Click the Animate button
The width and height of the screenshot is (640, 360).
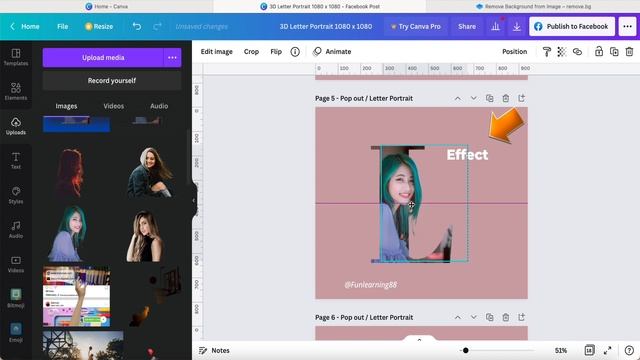coord(332,52)
